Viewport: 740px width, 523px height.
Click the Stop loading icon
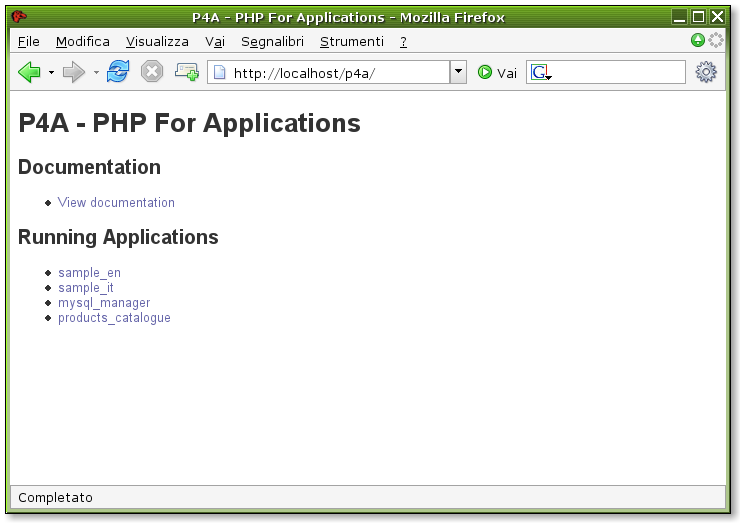click(151, 72)
